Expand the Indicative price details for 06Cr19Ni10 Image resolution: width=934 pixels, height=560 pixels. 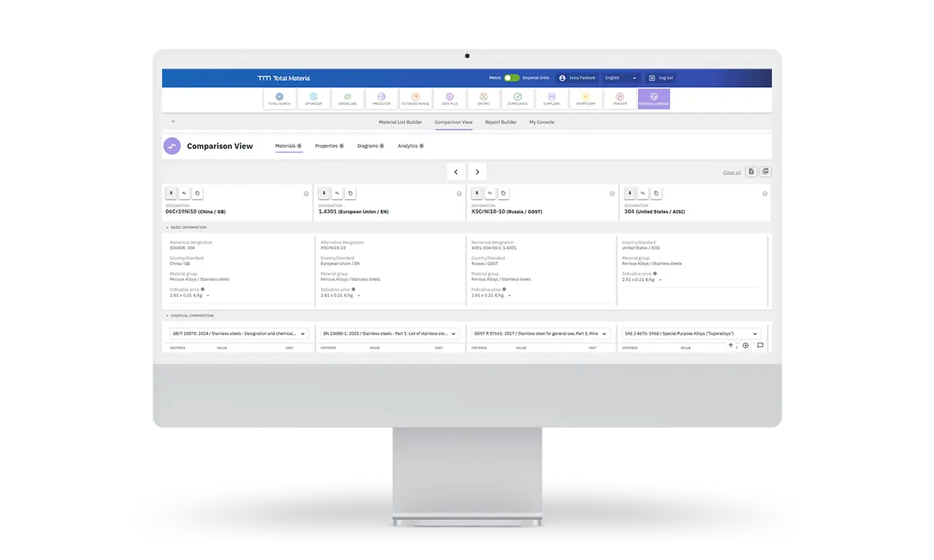[207, 295]
